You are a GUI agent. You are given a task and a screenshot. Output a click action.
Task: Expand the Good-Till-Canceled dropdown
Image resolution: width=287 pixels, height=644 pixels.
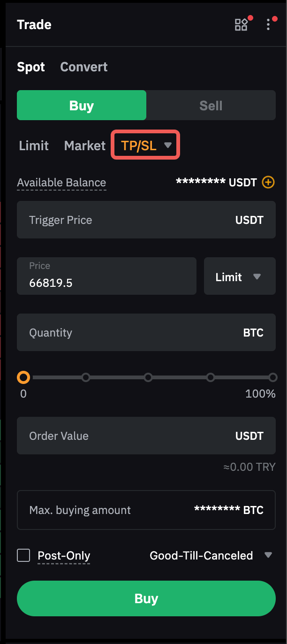point(211,556)
